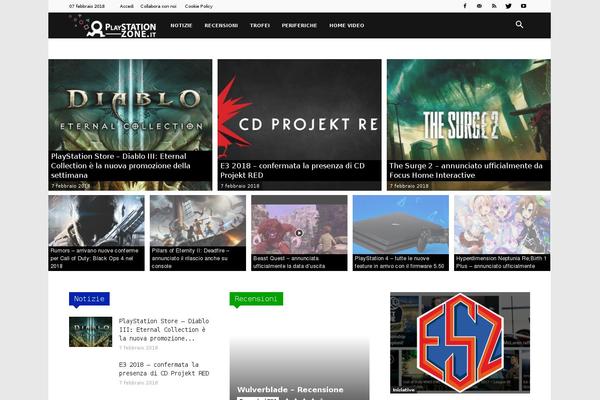Open the Wulverblade – Recensione review
This screenshot has height=400, width=600.
click(290, 390)
